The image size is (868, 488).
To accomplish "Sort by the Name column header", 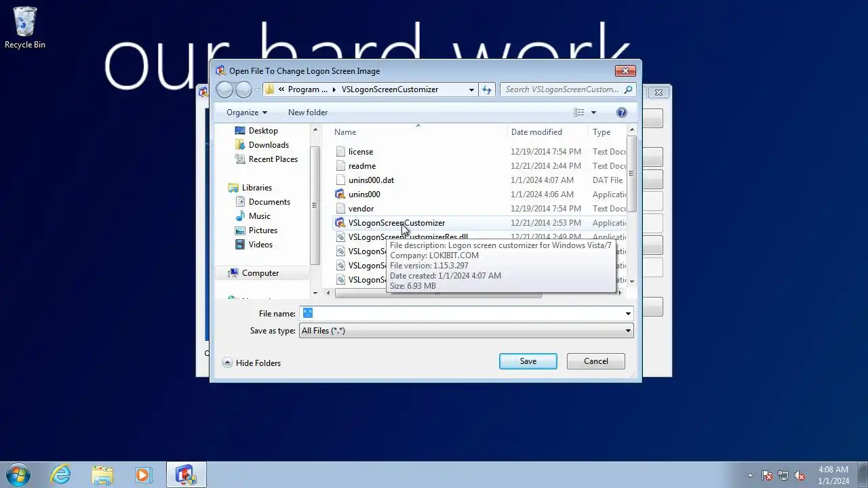I will (x=418, y=132).
